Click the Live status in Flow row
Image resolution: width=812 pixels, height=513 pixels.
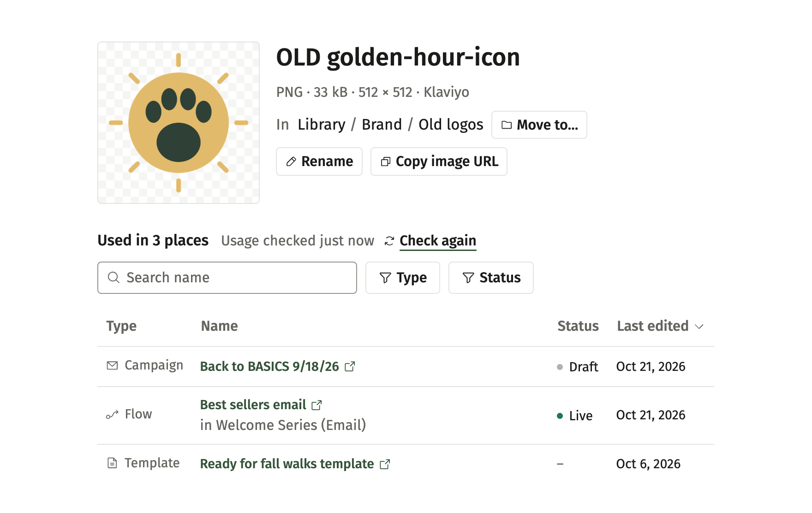tap(575, 416)
